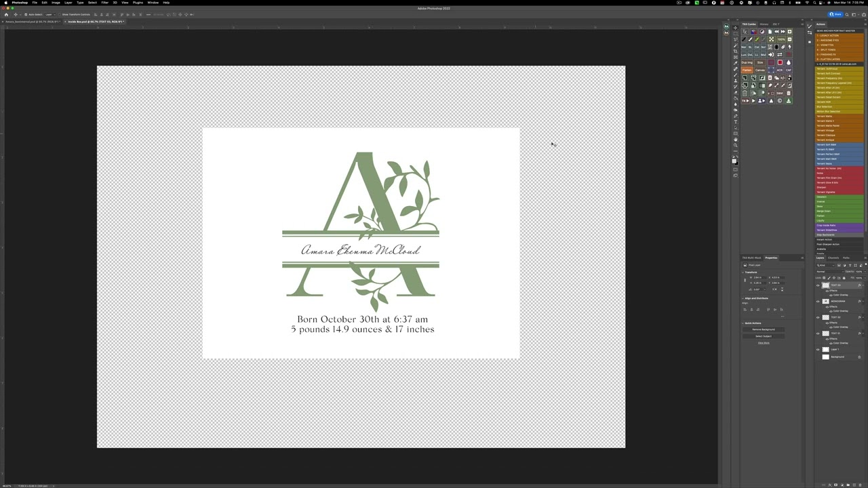Filter layers by pixel image icon
The image size is (868, 488).
(839, 265)
